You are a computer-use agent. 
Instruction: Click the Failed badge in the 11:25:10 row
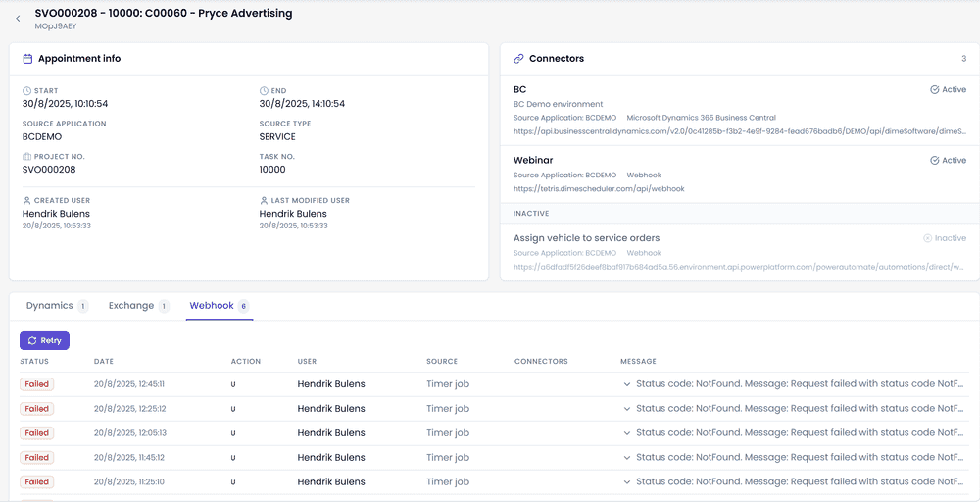[x=37, y=482]
